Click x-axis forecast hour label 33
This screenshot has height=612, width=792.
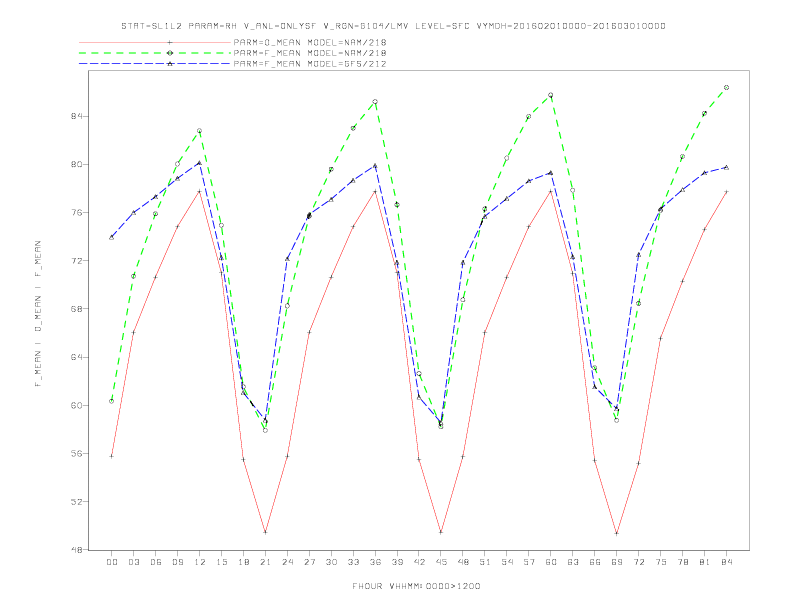[353, 562]
